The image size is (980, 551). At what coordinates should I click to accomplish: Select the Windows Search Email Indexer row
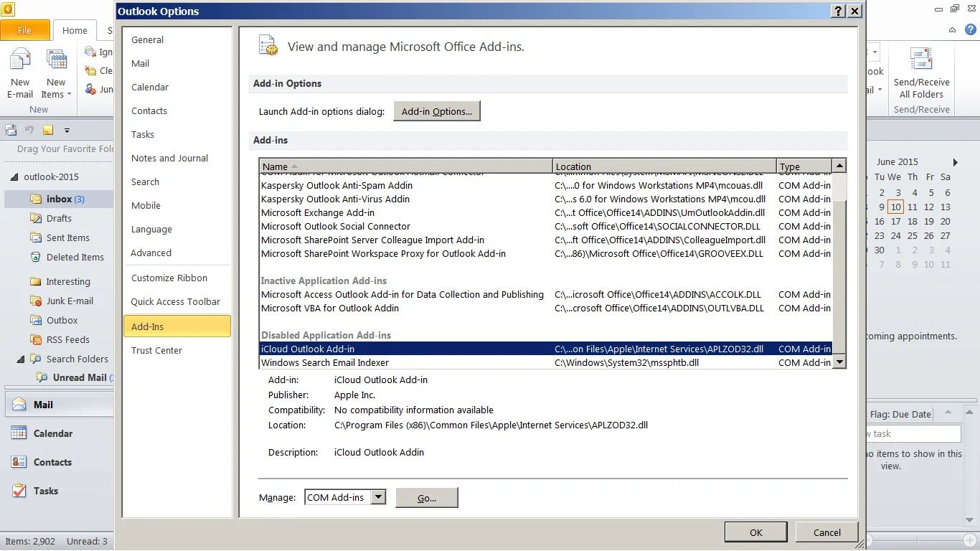click(x=546, y=362)
